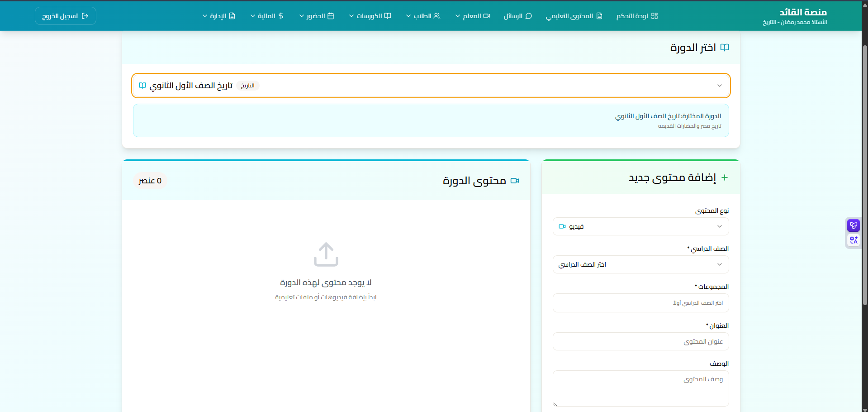Expand the نوع المحتوى video dropdown
This screenshot has width=868, height=412.
(640, 226)
